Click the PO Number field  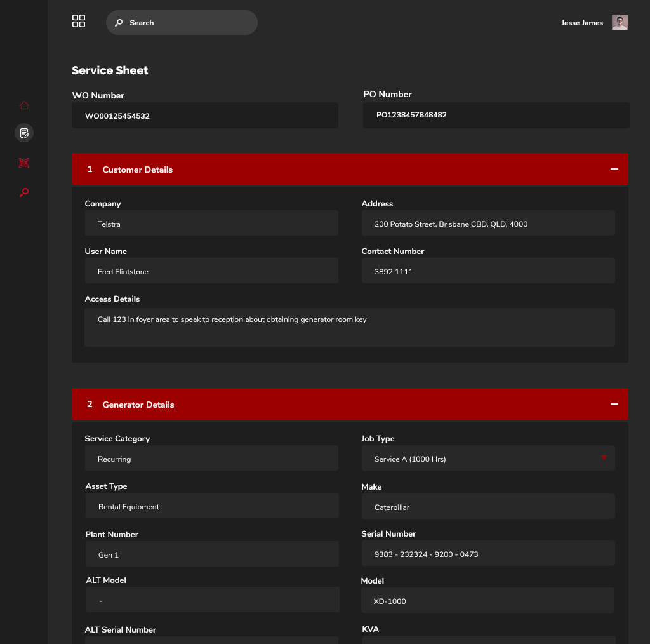pos(496,116)
